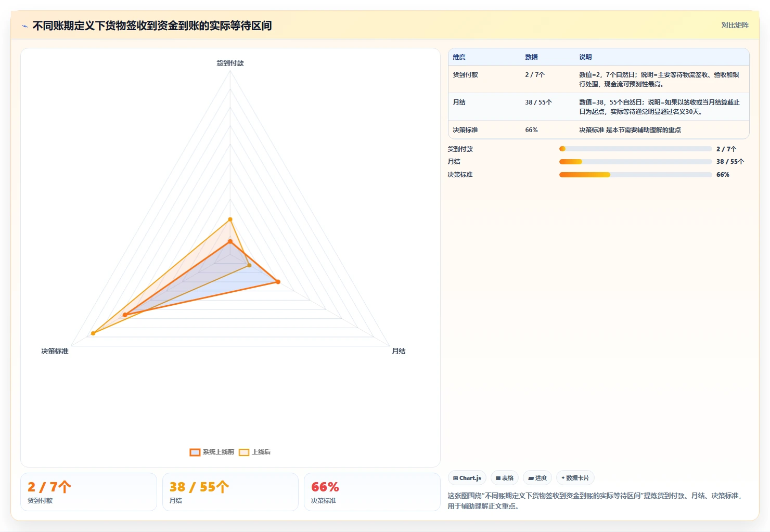This screenshot has height=532, width=770.
Task: Click the 说明 column header
Action: 585,57
